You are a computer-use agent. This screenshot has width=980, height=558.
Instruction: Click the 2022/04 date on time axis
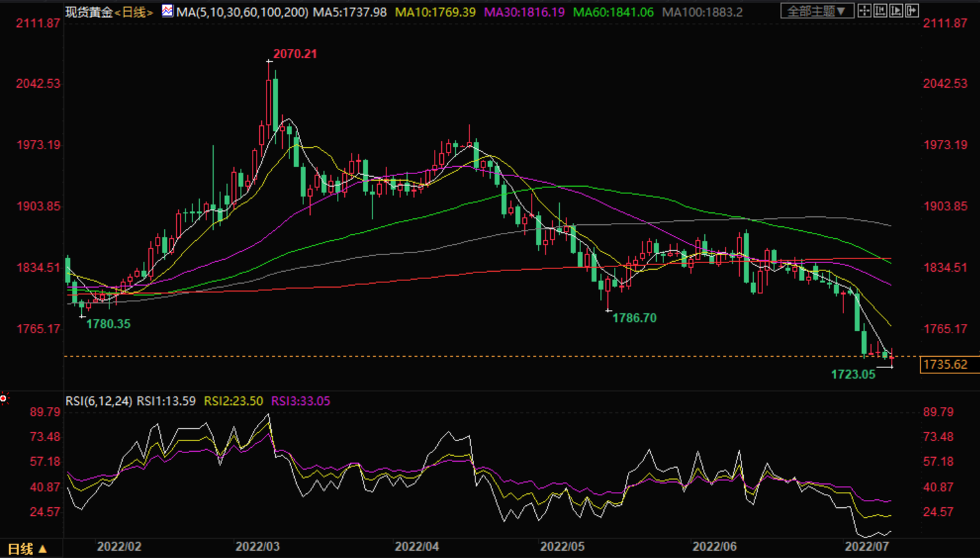(417, 547)
